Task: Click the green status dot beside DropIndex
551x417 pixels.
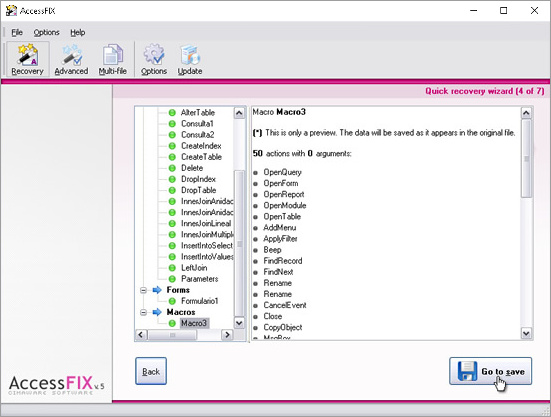Action: [x=172, y=179]
